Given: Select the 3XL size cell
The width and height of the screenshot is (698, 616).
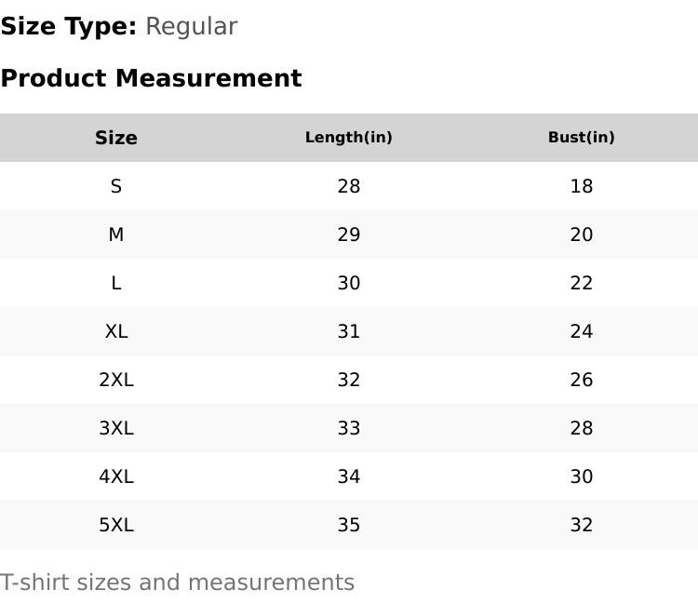Looking at the screenshot, I should tap(116, 428).
